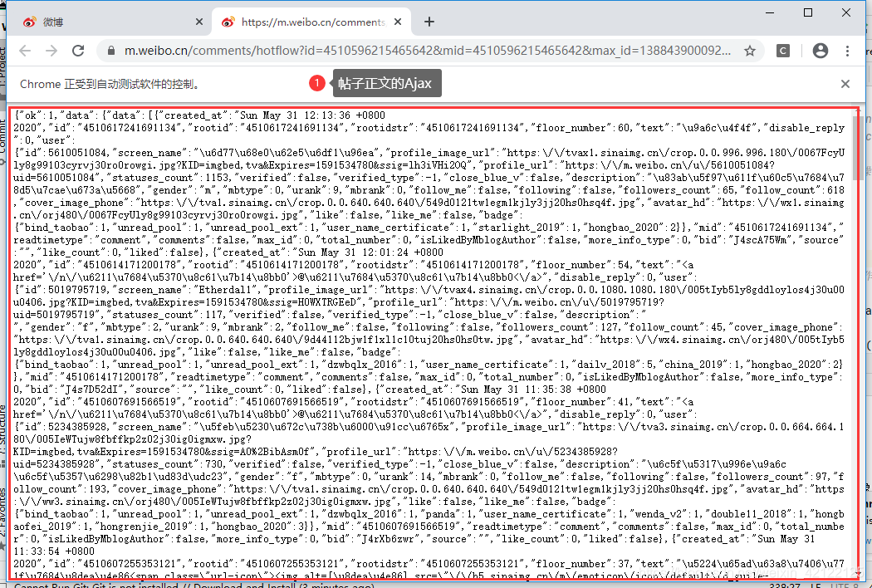View site security lock information
This screenshot has height=588, width=872.
[111, 51]
